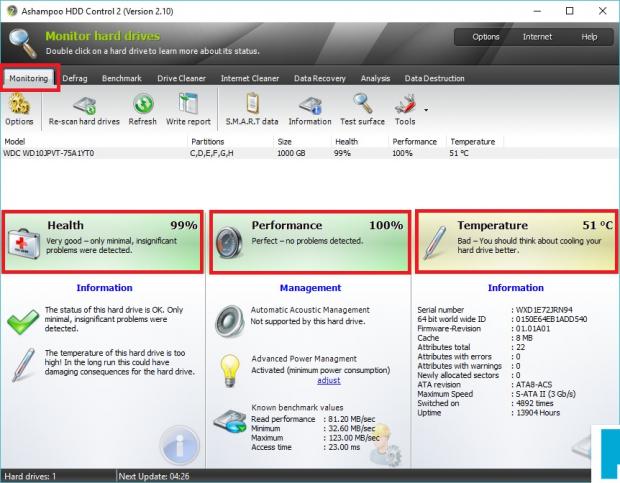Image resolution: width=620 pixels, height=483 pixels.
Task: Go to the Drive Cleaner tab
Action: coord(181,78)
